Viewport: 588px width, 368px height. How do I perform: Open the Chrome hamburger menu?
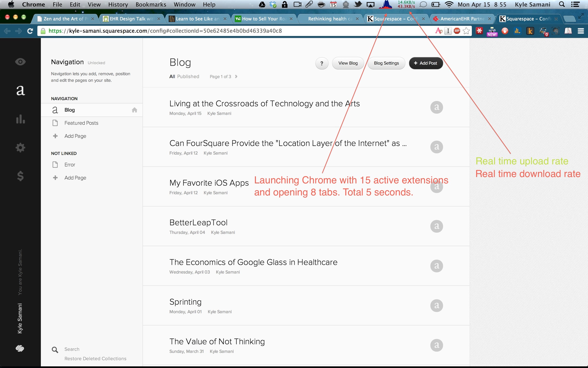[581, 31]
